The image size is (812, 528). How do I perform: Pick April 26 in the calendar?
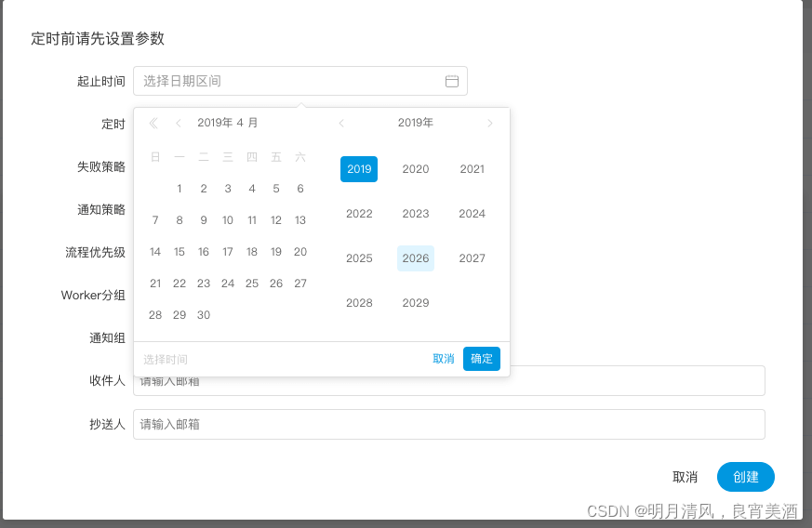[x=276, y=284]
